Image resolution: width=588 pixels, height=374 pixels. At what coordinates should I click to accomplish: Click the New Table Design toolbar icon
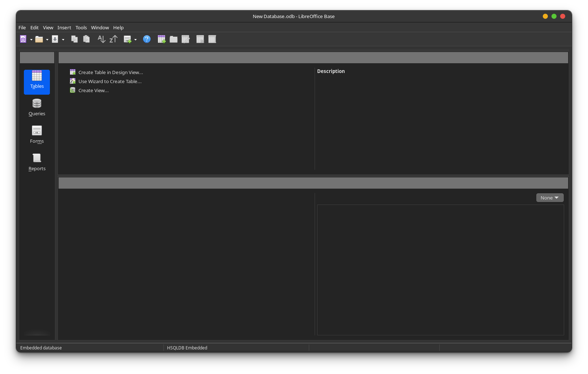coord(162,39)
